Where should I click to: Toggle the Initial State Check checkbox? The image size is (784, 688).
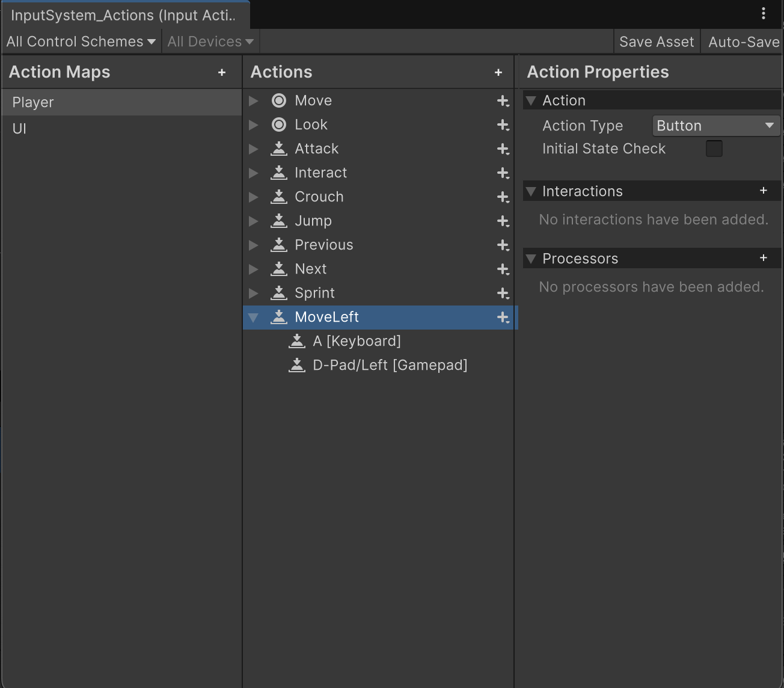(x=714, y=149)
